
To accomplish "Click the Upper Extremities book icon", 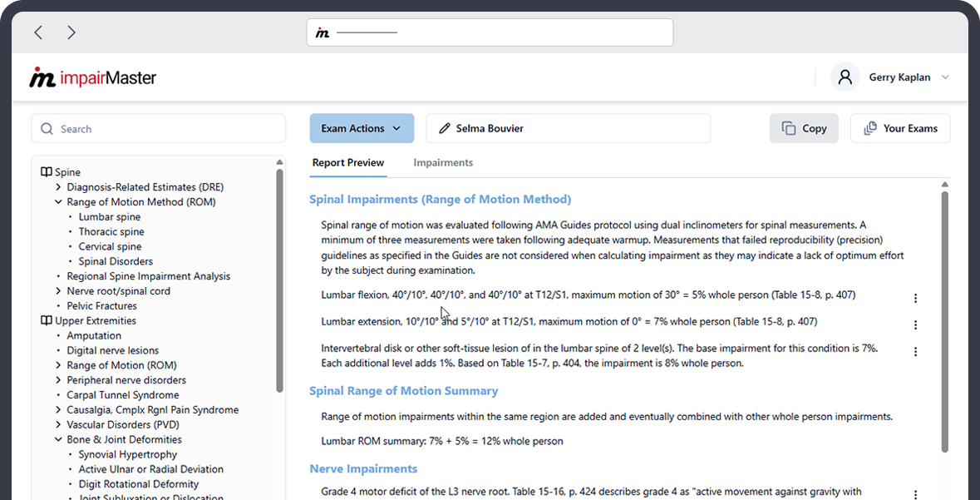I will pos(47,320).
